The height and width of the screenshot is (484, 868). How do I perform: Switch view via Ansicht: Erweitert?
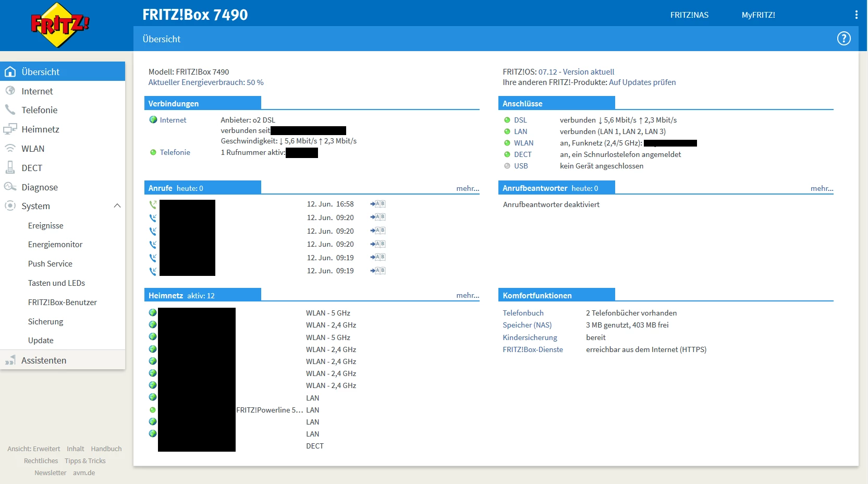pyautogui.click(x=34, y=449)
